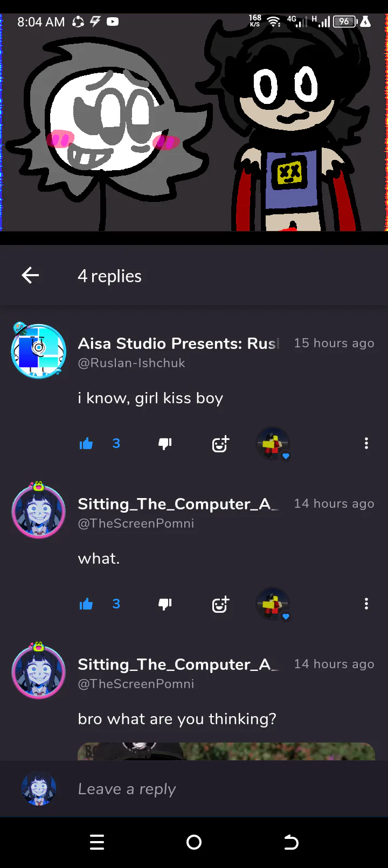Viewport: 388px width, 868px height.
Task: Open image attached to "bro what are you thinking?"
Action: (226, 752)
